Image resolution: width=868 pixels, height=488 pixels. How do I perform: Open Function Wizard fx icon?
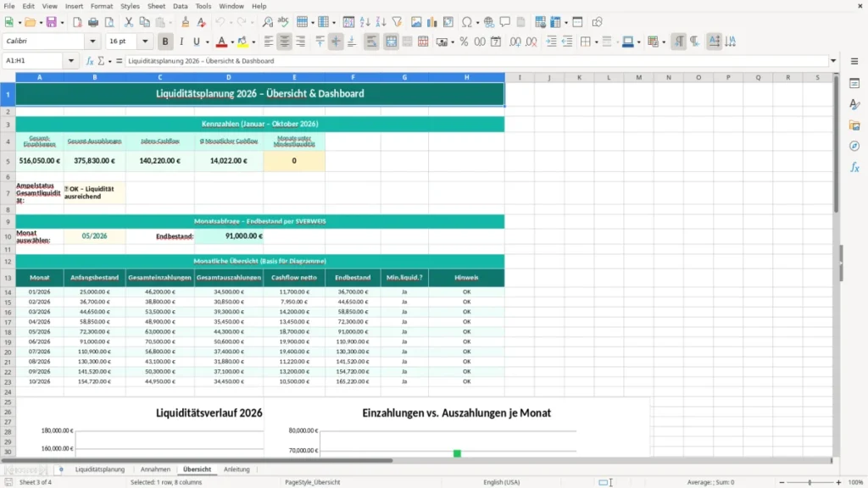click(x=90, y=61)
